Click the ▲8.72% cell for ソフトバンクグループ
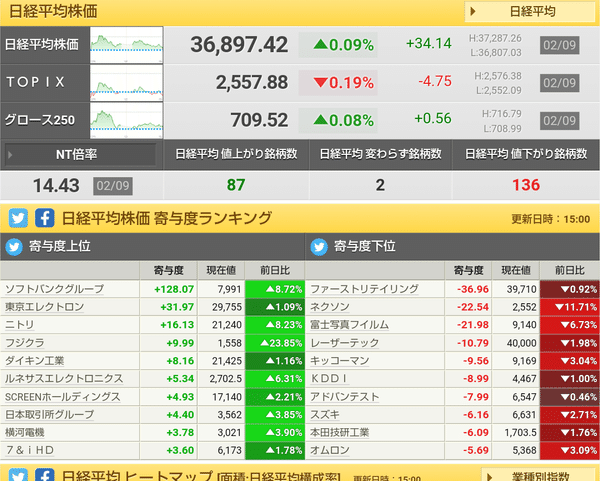The image size is (600, 481). (275, 289)
